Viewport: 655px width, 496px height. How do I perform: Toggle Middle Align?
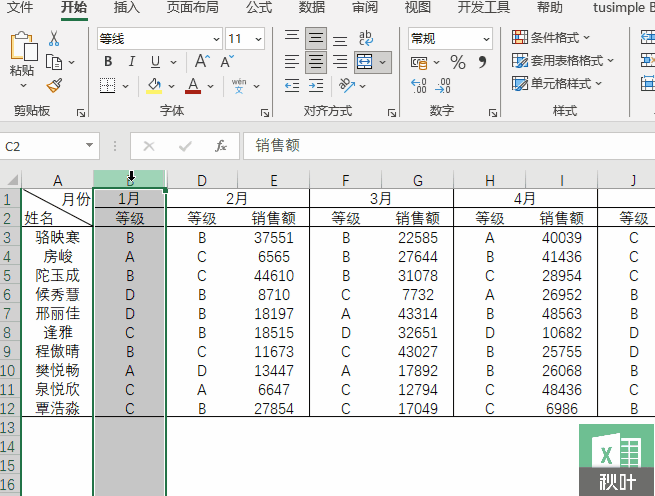[x=316, y=38]
